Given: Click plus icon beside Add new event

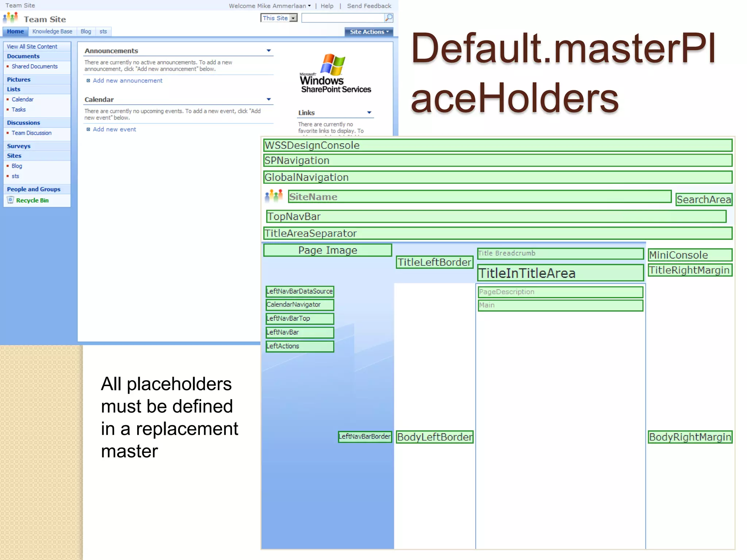Looking at the screenshot, I should pyautogui.click(x=88, y=129).
